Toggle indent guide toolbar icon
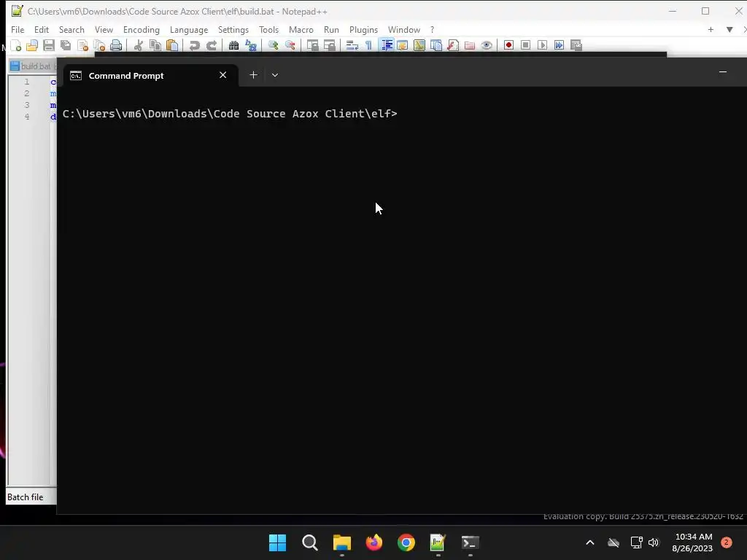Screen dimensions: 747x560 pyautogui.click(x=387, y=45)
